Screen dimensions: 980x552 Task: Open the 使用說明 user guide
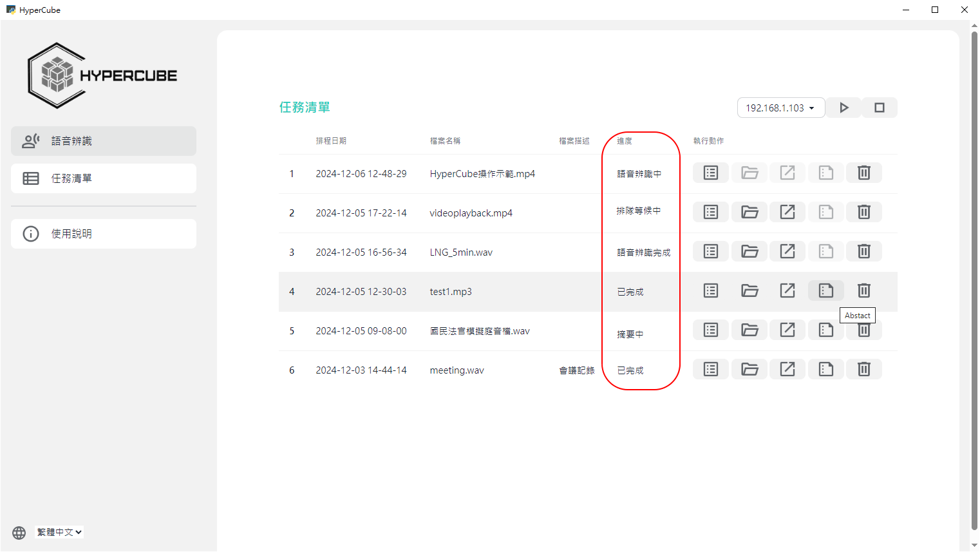coord(104,234)
